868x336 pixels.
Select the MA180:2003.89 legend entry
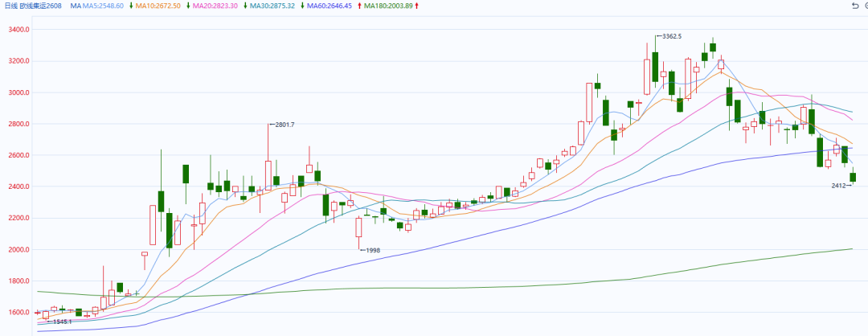[388, 6]
